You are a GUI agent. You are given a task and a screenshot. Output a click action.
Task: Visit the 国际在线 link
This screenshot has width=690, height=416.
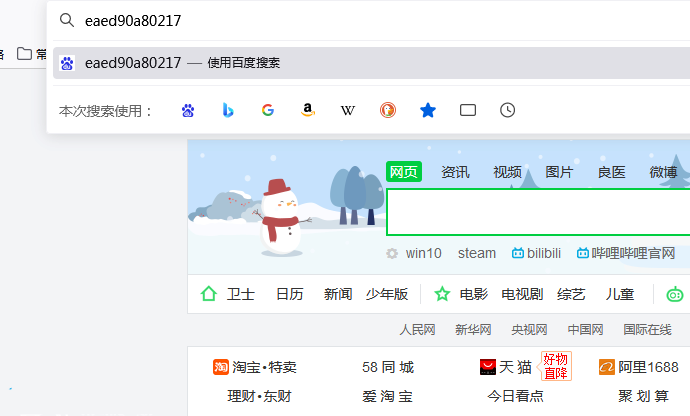[647, 330]
